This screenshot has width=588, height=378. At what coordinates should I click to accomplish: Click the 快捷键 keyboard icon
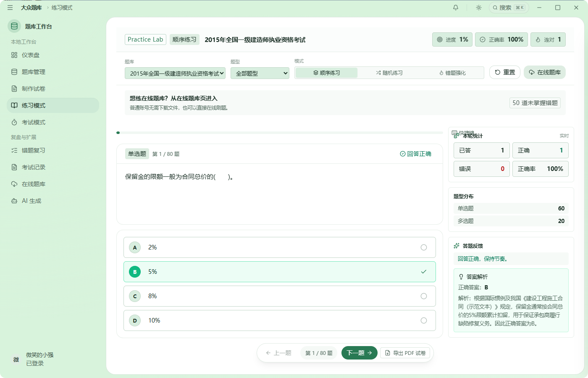[454, 133]
